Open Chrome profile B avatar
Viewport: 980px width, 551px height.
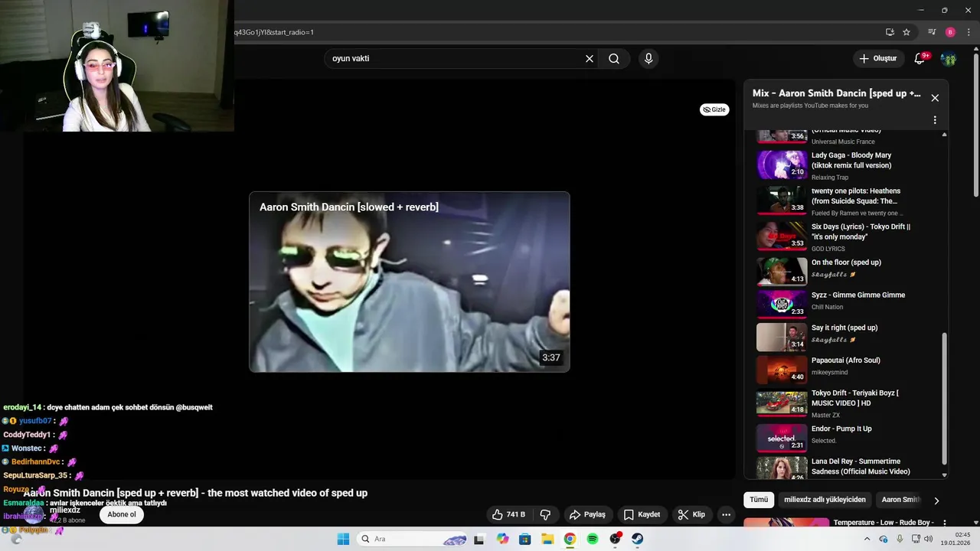tap(950, 32)
